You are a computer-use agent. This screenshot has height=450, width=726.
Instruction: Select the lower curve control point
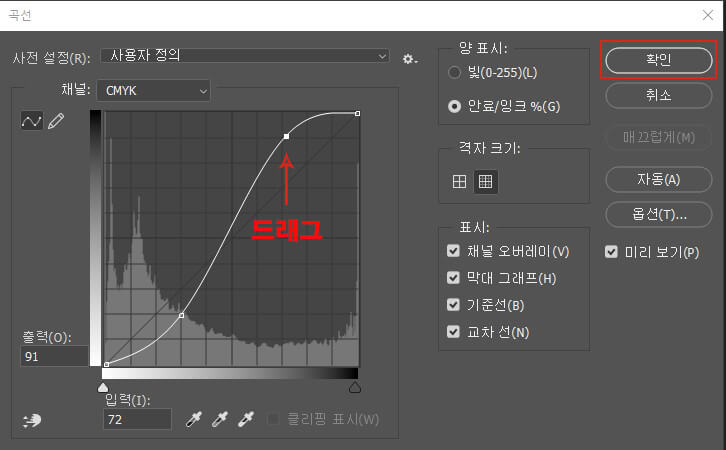(182, 315)
